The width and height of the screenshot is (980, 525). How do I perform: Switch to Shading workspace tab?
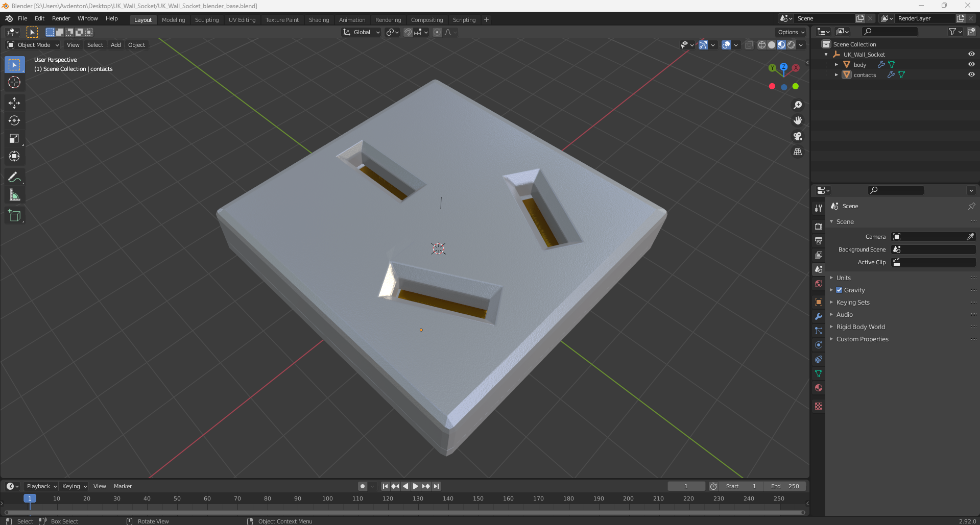click(x=319, y=20)
